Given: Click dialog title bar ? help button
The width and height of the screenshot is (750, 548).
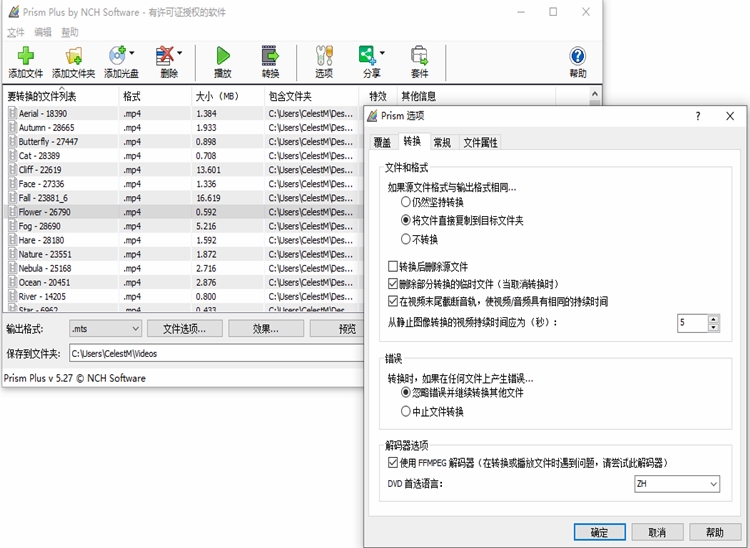Looking at the screenshot, I should [x=698, y=116].
